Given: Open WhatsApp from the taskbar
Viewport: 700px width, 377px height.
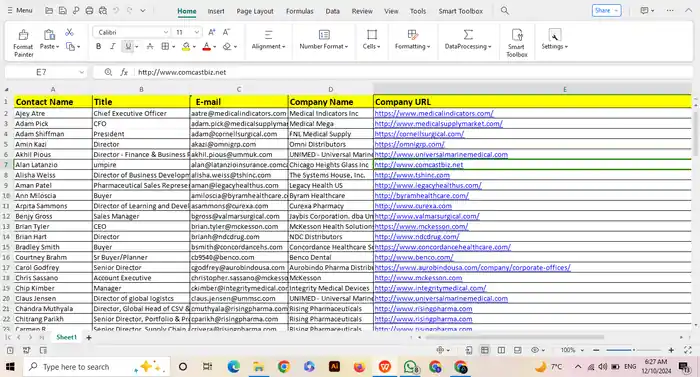Looking at the screenshot, I should tap(410, 367).
